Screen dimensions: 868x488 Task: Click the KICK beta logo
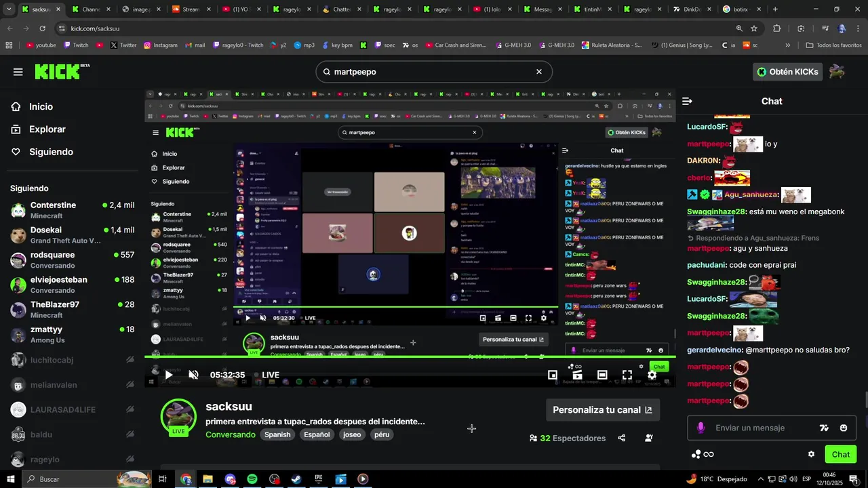(x=62, y=72)
